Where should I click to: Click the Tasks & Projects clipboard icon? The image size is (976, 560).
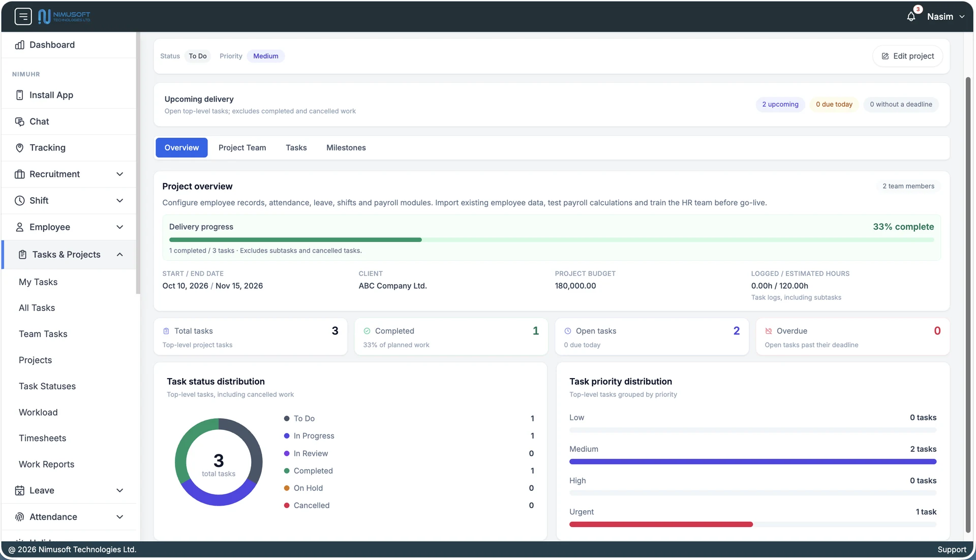click(x=22, y=255)
